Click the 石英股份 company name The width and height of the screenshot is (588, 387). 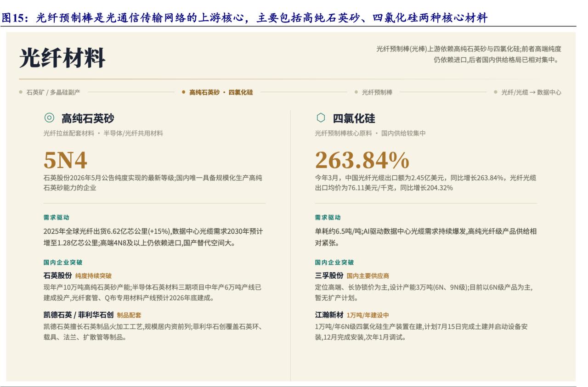[x=58, y=275]
